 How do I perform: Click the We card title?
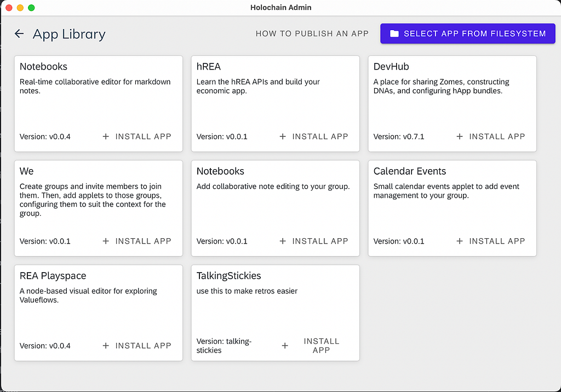point(26,171)
